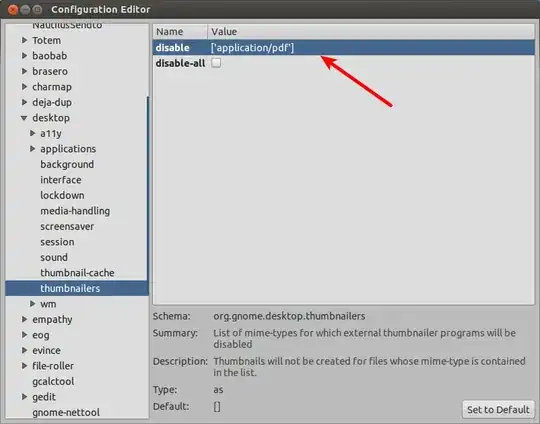
Task: Expand the gedit tree arrow
Action: tap(24, 397)
